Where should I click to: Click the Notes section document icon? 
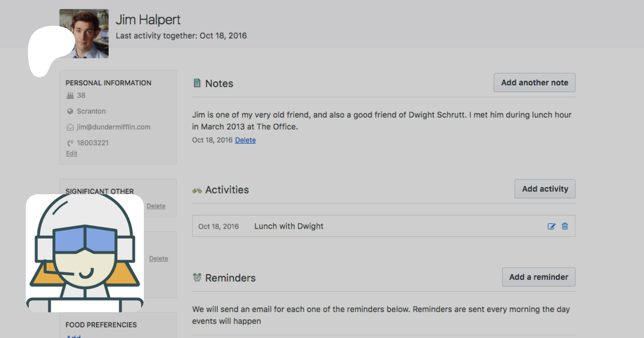(197, 83)
